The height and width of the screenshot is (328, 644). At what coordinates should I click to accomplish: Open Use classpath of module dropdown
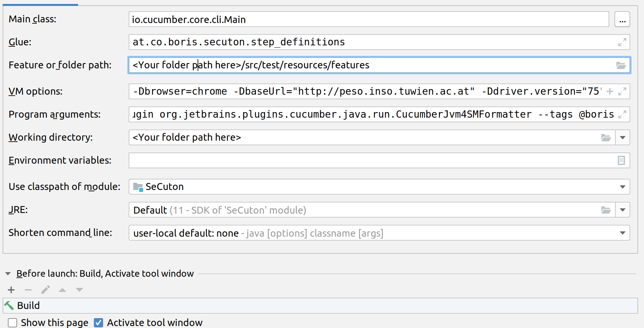tap(622, 187)
